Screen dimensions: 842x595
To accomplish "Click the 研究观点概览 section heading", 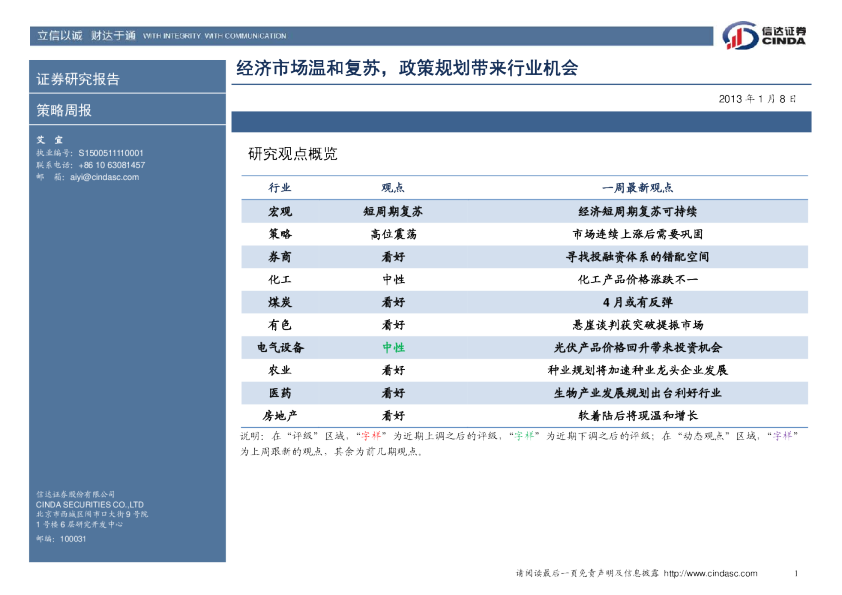I will [292, 154].
